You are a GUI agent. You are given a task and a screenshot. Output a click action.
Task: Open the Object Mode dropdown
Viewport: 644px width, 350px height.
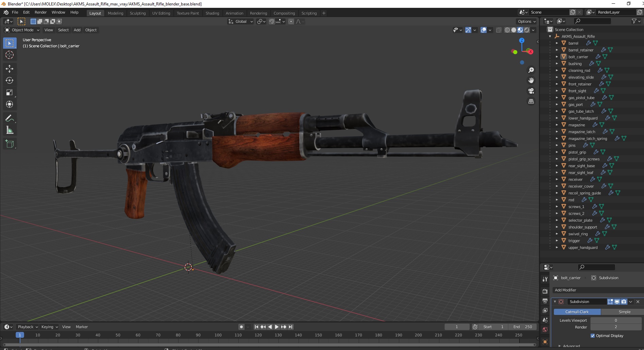tap(22, 30)
